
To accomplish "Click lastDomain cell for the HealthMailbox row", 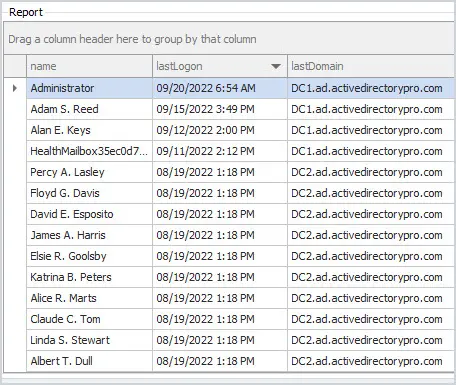I will pyautogui.click(x=371, y=151).
